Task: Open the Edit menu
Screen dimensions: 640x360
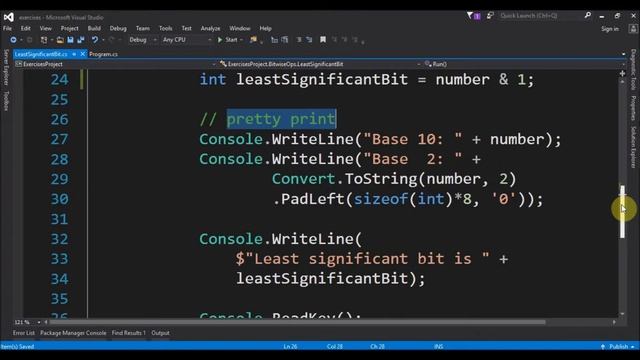Action: [x=26, y=29]
